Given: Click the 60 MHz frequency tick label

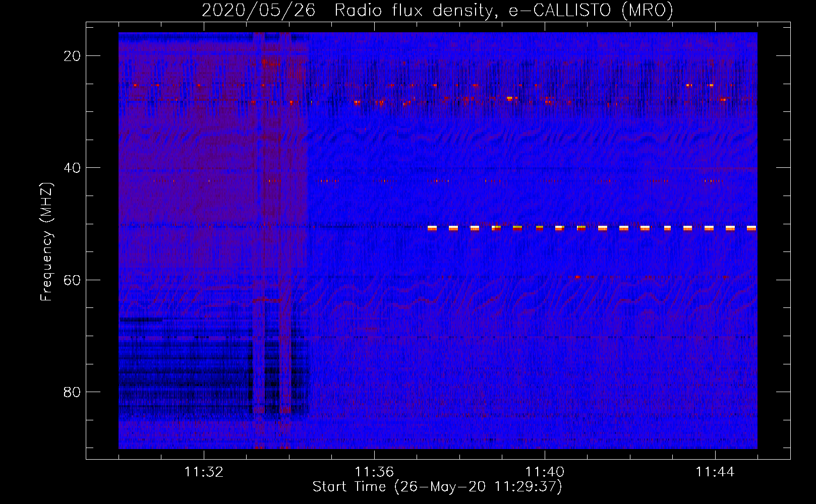Looking at the screenshot, I should [72, 280].
